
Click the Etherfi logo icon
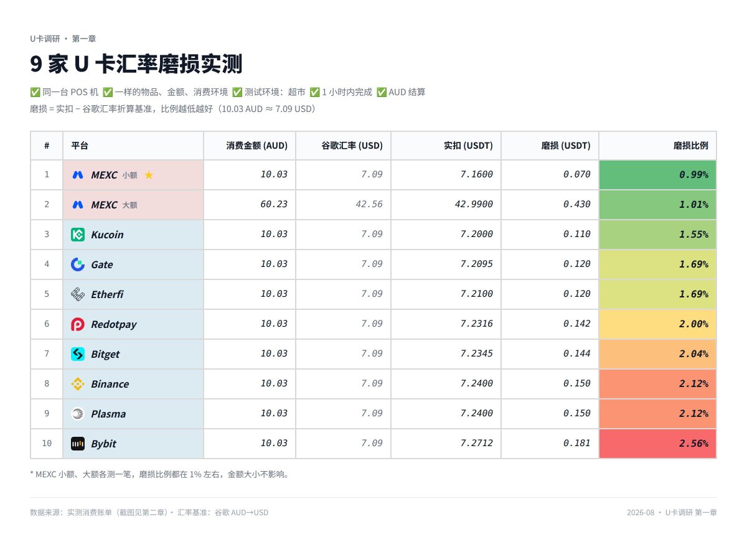tap(78, 294)
